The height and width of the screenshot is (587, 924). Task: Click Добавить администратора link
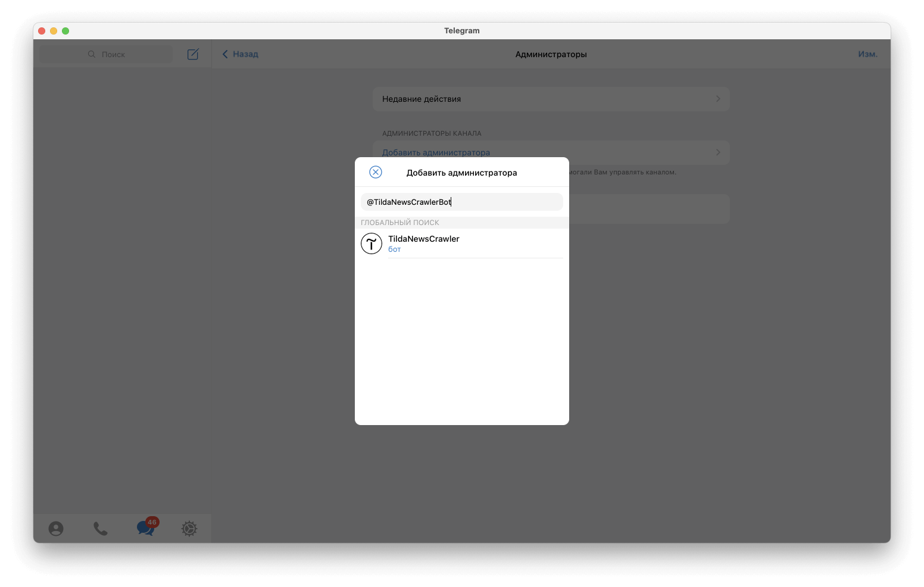pos(436,152)
